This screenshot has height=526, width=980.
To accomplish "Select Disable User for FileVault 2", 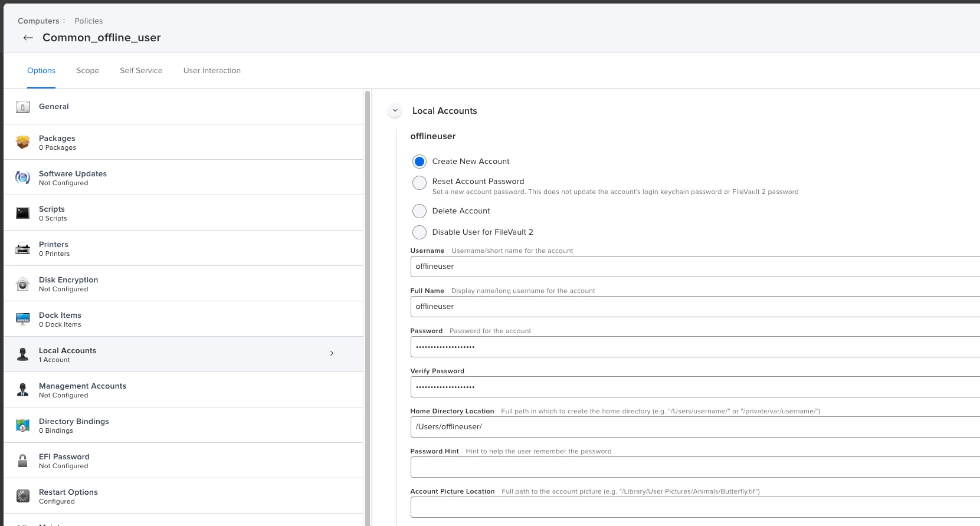I will click(419, 232).
